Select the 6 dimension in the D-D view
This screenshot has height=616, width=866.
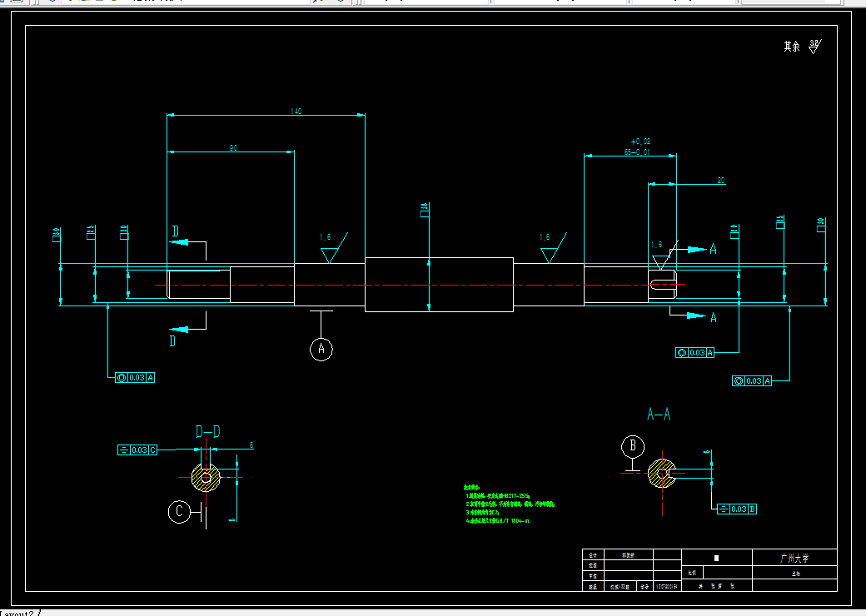pos(251,445)
